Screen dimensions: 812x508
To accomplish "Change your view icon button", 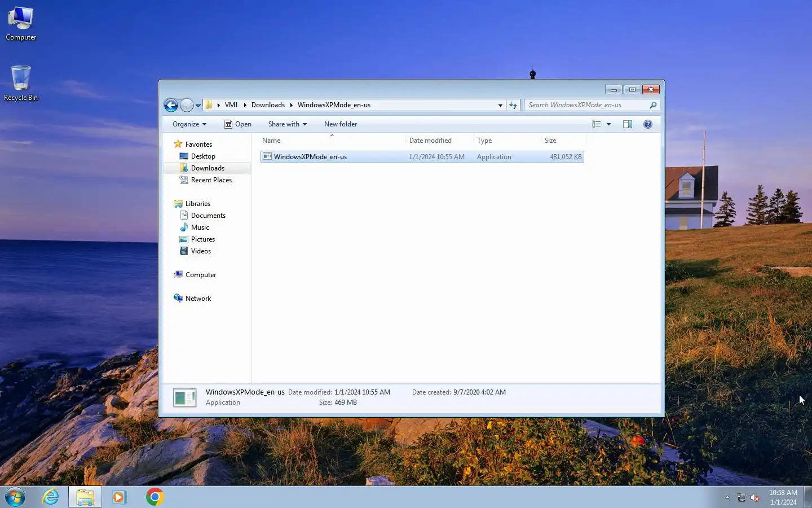I will (x=597, y=124).
